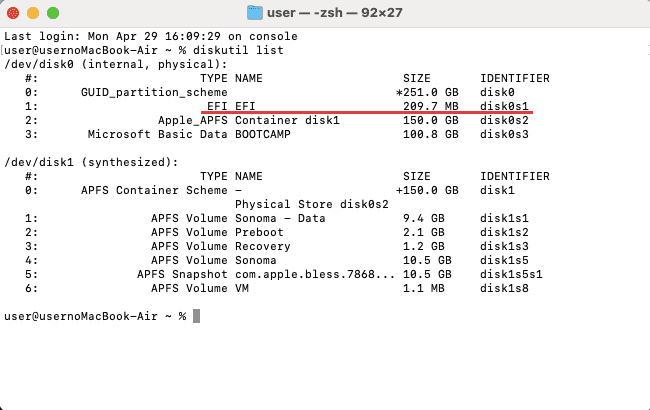Screen dimensions: 650x410
Task: Click the 'Container disk1' entry
Action: click(287, 120)
